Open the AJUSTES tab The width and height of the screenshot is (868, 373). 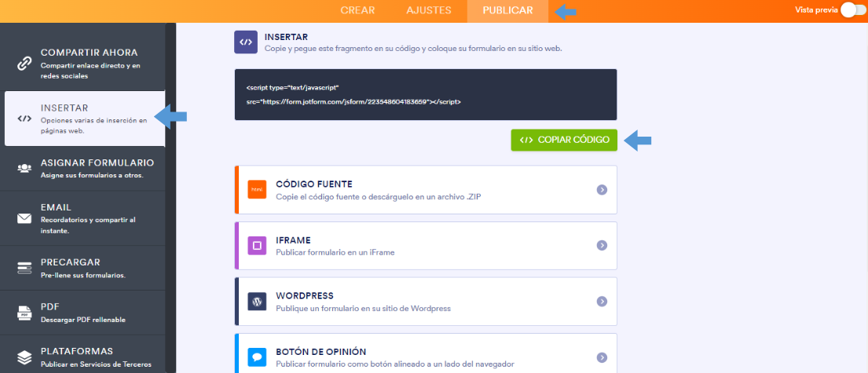pyautogui.click(x=428, y=10)
